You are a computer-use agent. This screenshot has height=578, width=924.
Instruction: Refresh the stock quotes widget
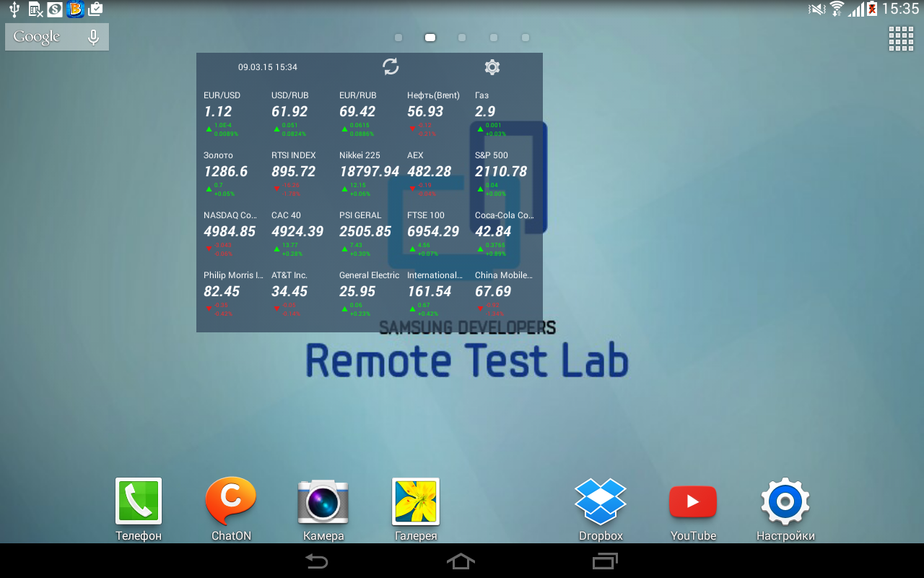coord(391,67)
